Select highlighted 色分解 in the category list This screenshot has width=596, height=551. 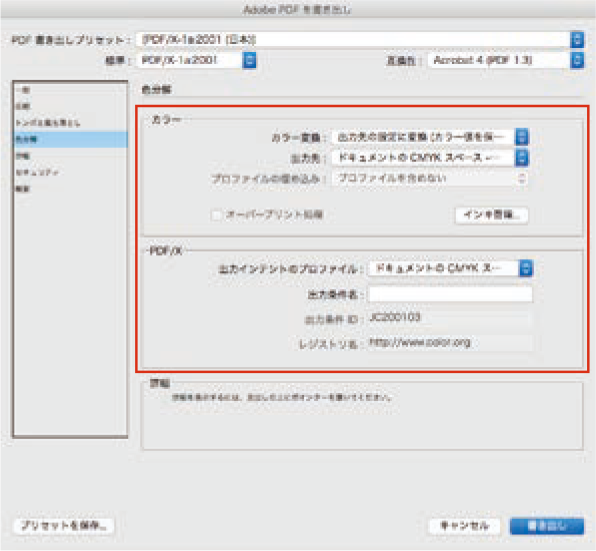click(x=70, y=139)
